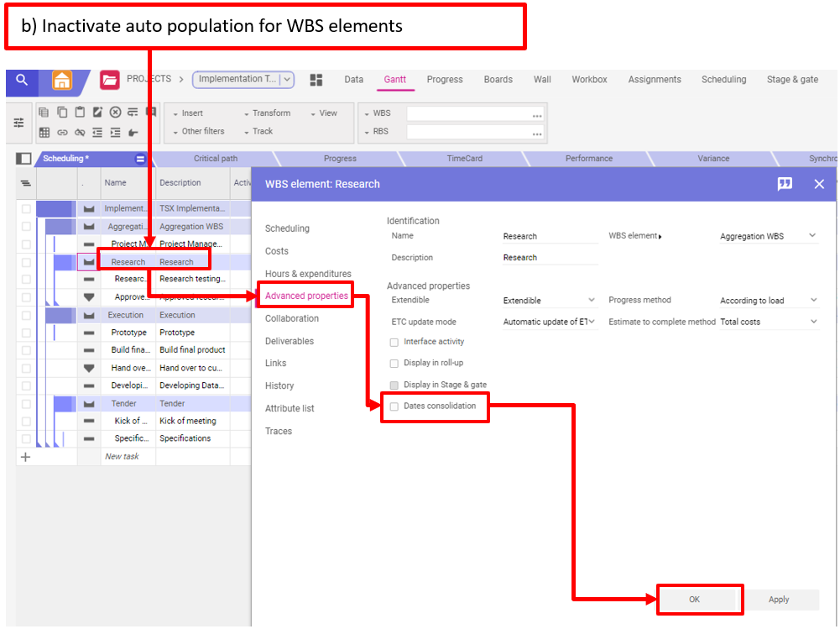The image size is (840, 629).
Task: Switch to the Workbox tab
Action: tap(589, 80)
